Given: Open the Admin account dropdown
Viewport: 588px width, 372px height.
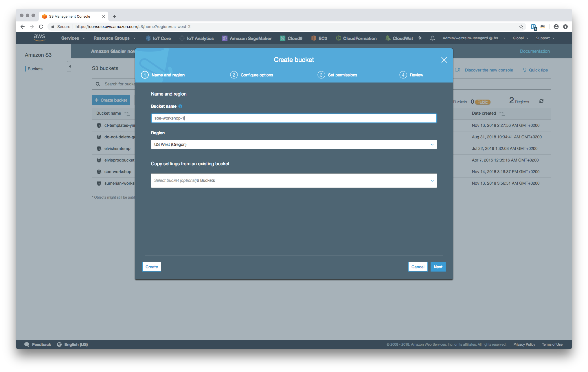Looking at the screenshot, I should point(474,38).
